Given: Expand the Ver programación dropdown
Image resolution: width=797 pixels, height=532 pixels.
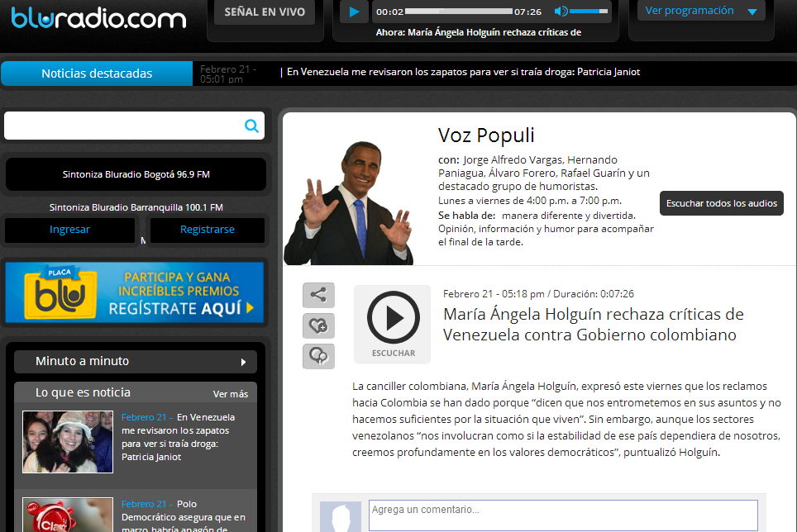Looking at the screenshot, I should 701,11.
